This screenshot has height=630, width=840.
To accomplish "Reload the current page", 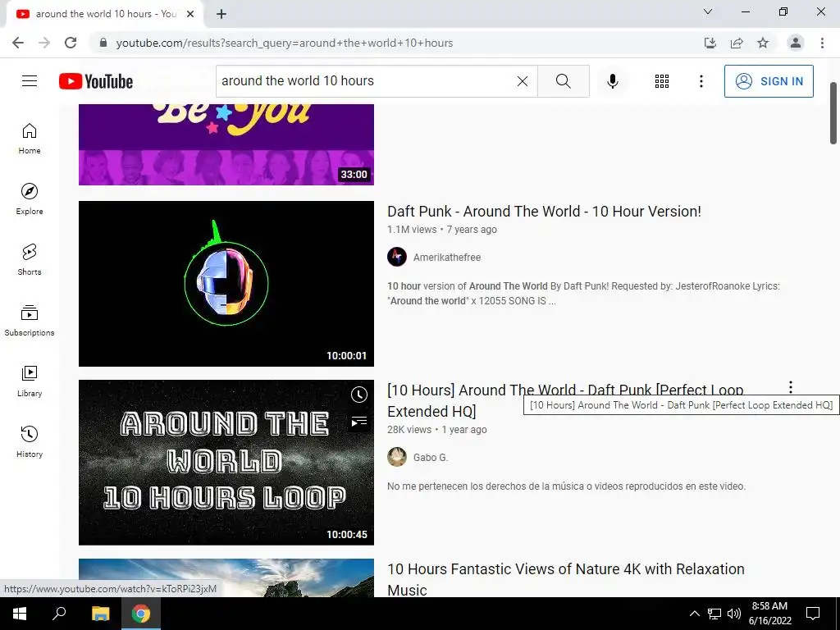I will (x=71, y=43).
